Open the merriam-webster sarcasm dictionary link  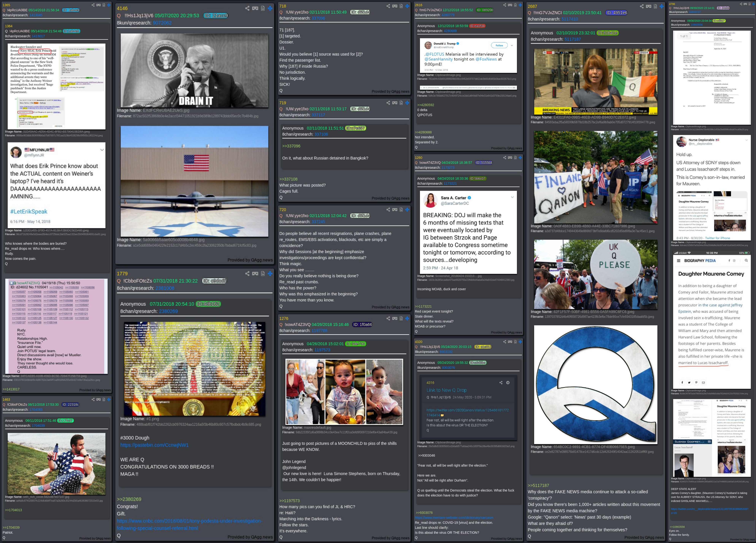pos(454,518)
